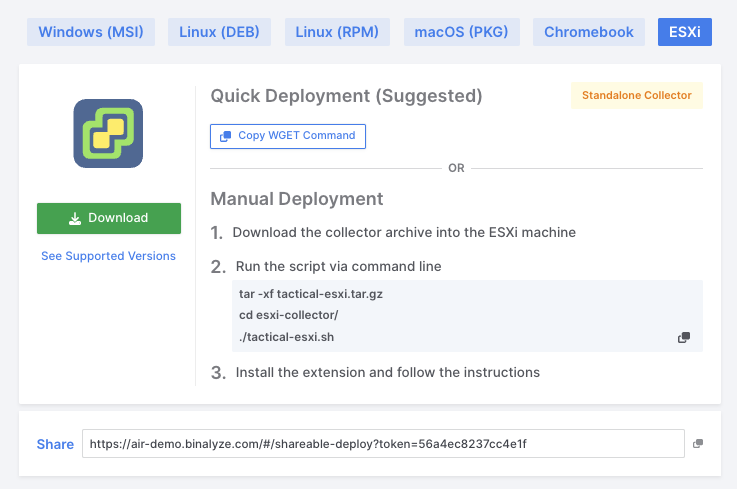This screenshot has width=737, height=489.
Task: Click the 'tar -xf tactical-esxi.tar.gz' command line
Action: pos(311,294)
